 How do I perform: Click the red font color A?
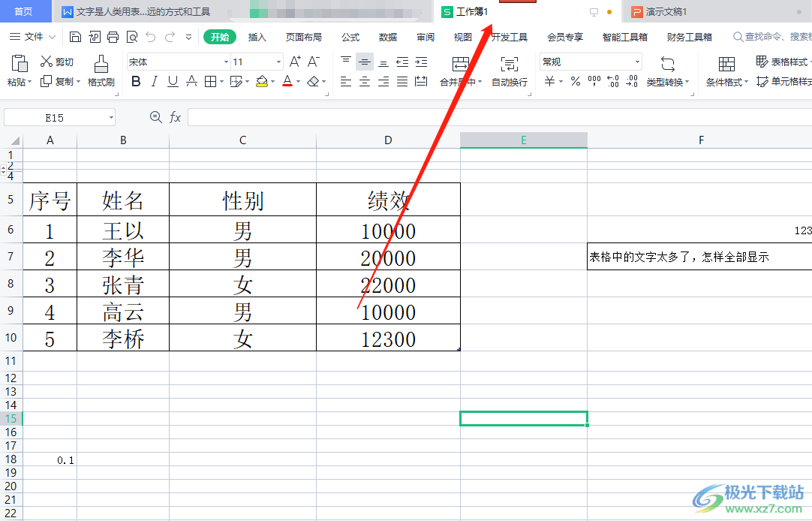point(287,81)
